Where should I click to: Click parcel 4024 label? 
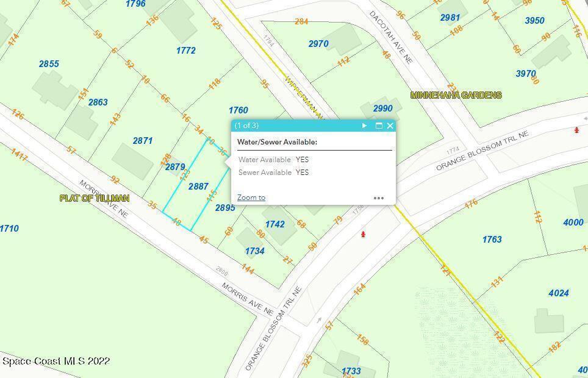(558, 293)
